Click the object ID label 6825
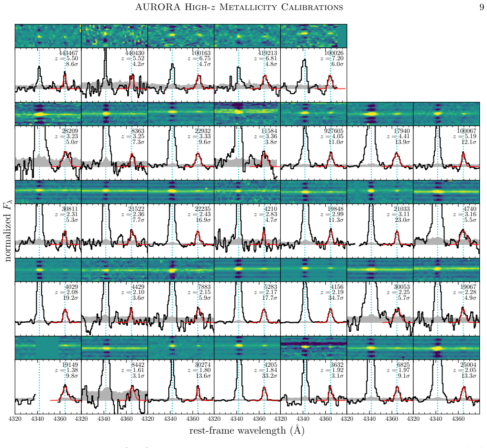487x448 pixels. click(x=404, y=365)
